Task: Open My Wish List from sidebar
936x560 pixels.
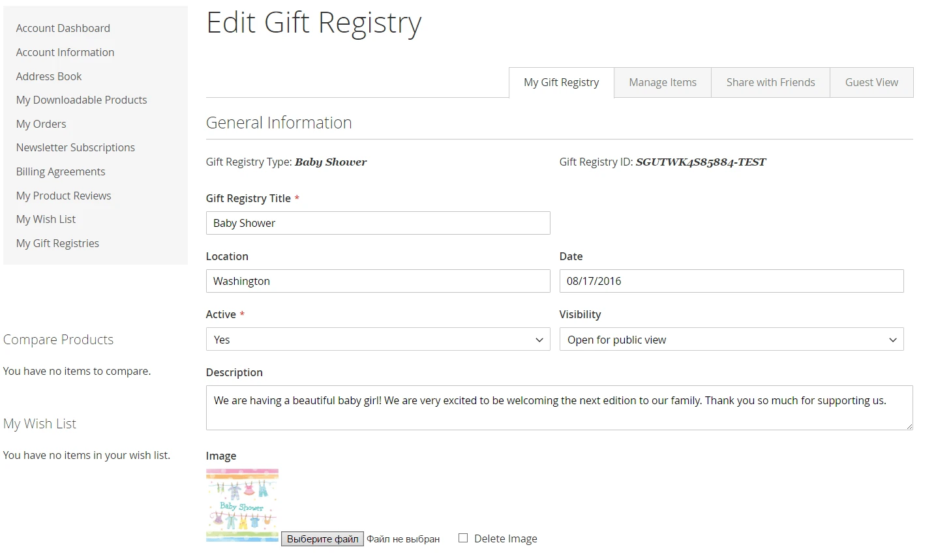Action: [46, 219]
